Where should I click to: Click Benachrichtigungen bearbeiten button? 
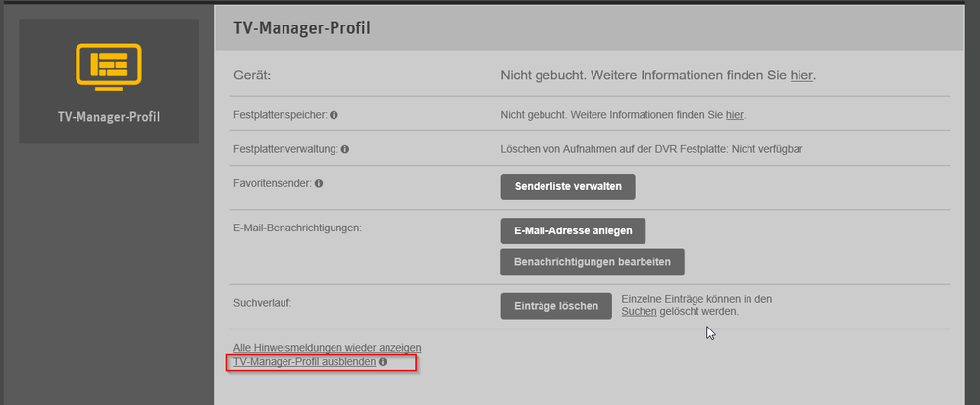click(x=593, y=262)
